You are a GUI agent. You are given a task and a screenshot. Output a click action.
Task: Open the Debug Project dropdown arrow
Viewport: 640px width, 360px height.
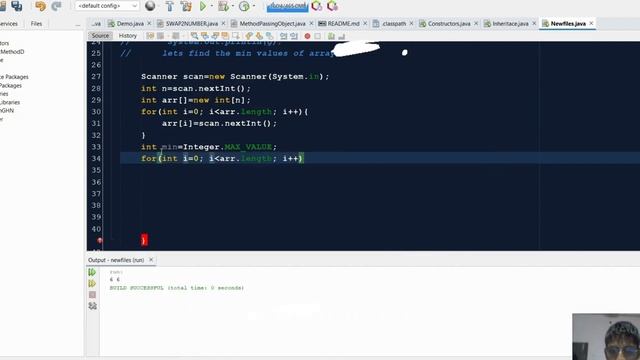(232, 6)
